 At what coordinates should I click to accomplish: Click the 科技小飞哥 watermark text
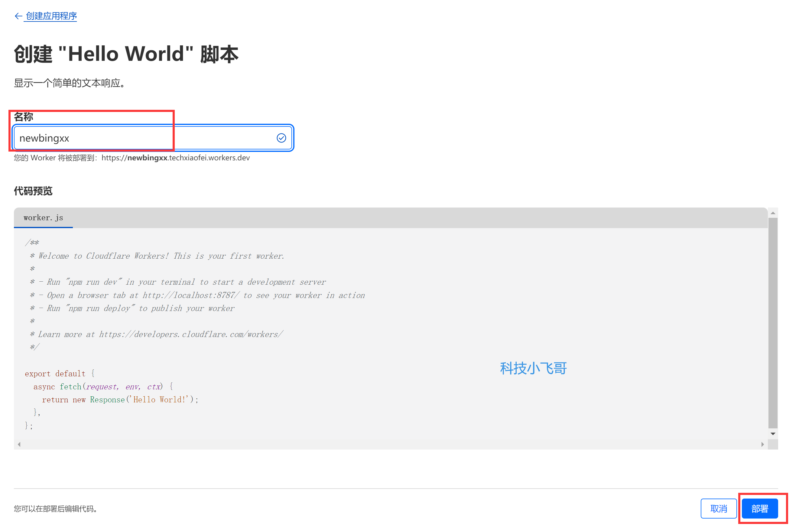coord(533,368)
